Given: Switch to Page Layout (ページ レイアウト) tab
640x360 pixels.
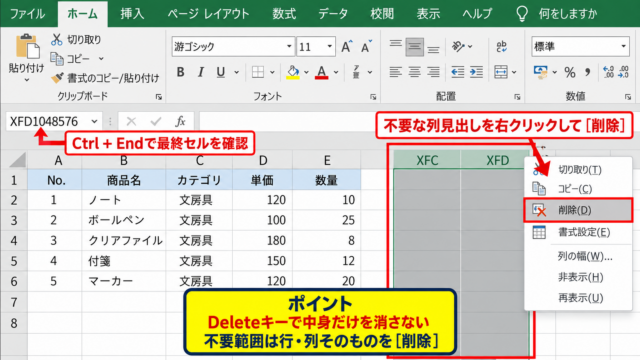Looking at the screenshot, I should pos(208,13).
